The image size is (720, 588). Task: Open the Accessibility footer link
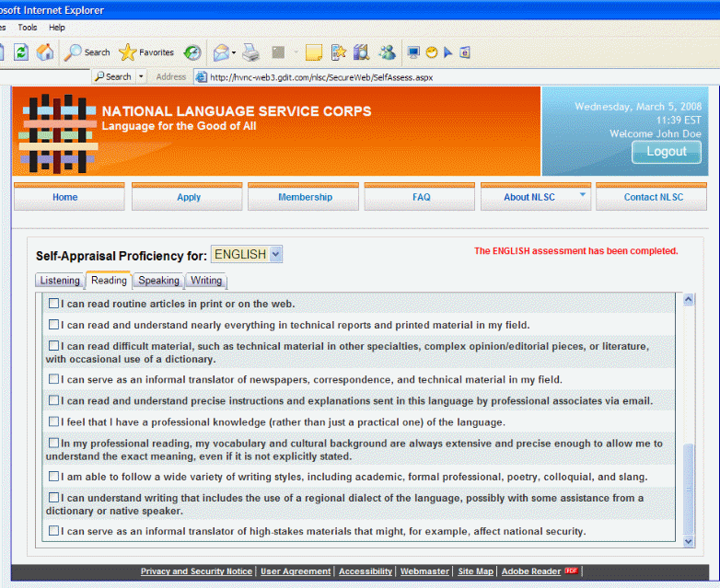[x=366, y=571]
